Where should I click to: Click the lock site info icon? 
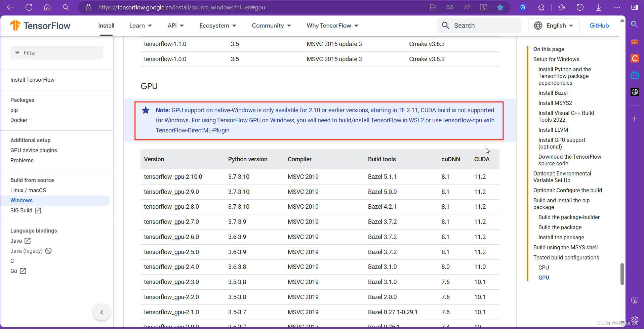[x=88, y=7]
